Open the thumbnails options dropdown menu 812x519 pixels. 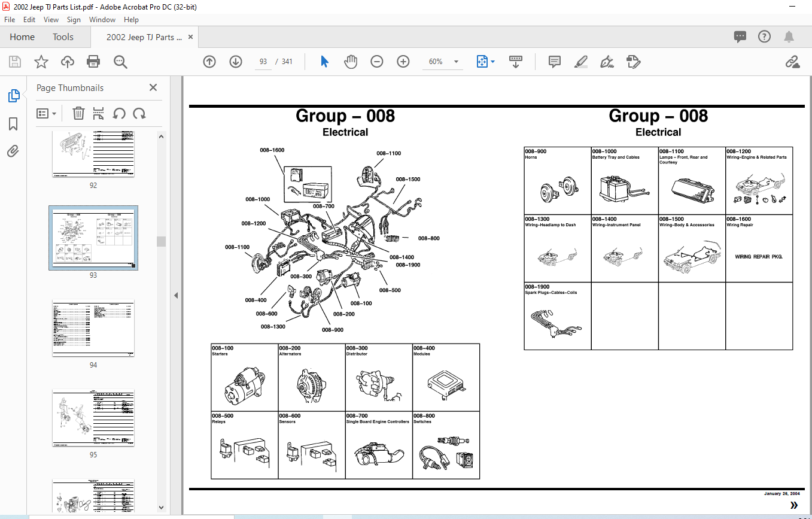(46, 113)
